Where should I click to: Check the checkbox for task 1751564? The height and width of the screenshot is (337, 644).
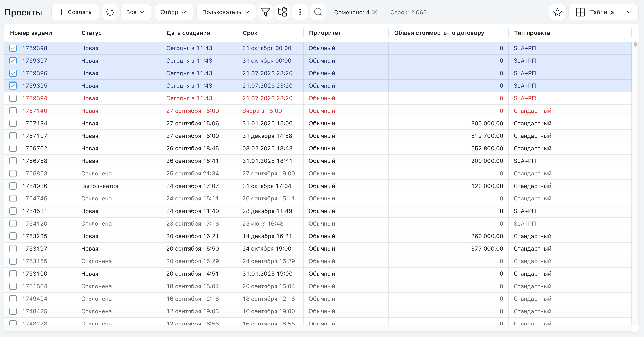point(13,286)
